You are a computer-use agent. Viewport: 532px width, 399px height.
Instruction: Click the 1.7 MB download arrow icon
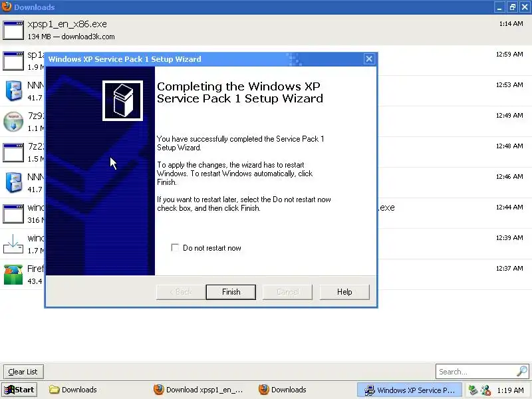(13, 244)
